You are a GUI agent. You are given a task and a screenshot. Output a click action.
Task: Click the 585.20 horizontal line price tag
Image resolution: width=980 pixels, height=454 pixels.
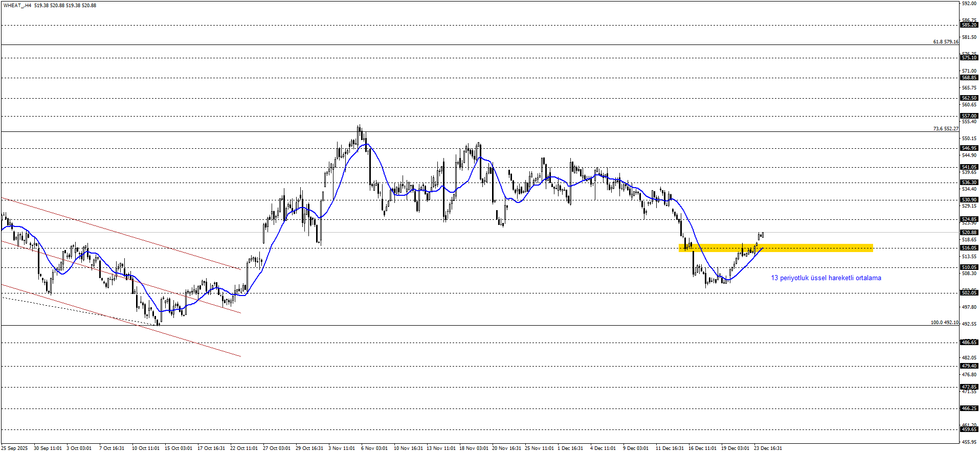(x=969, y=25)
